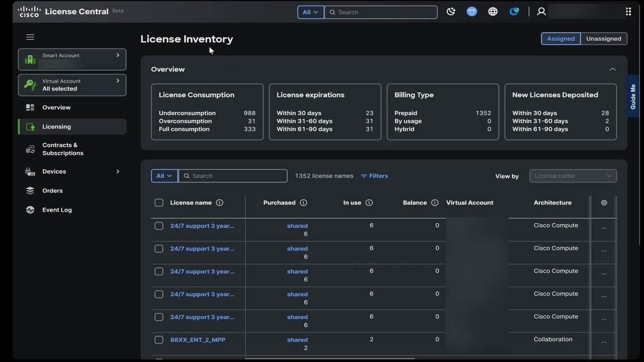Open the Guide Me side tab
The height and width of the screenshot is (362, 644).
tap(633, 97)
